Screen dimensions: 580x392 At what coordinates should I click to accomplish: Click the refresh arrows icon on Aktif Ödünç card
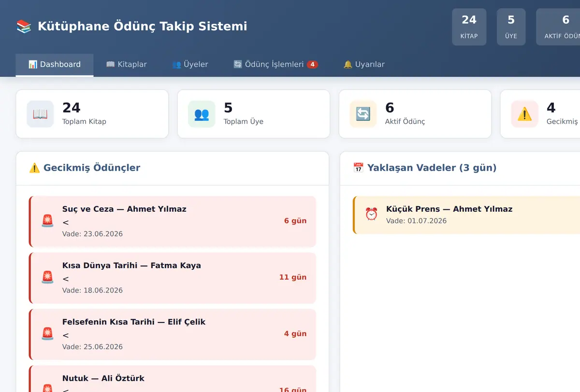coord(363,114)
